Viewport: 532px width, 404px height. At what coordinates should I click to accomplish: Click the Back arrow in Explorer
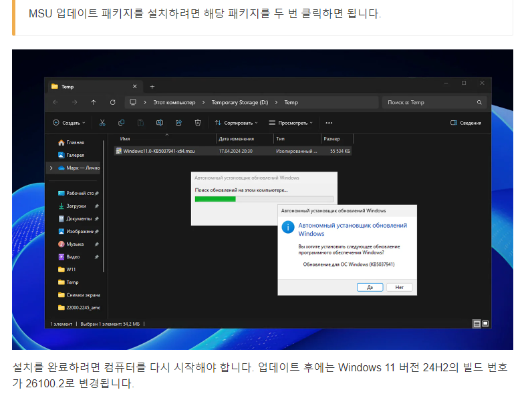point(55,102)
